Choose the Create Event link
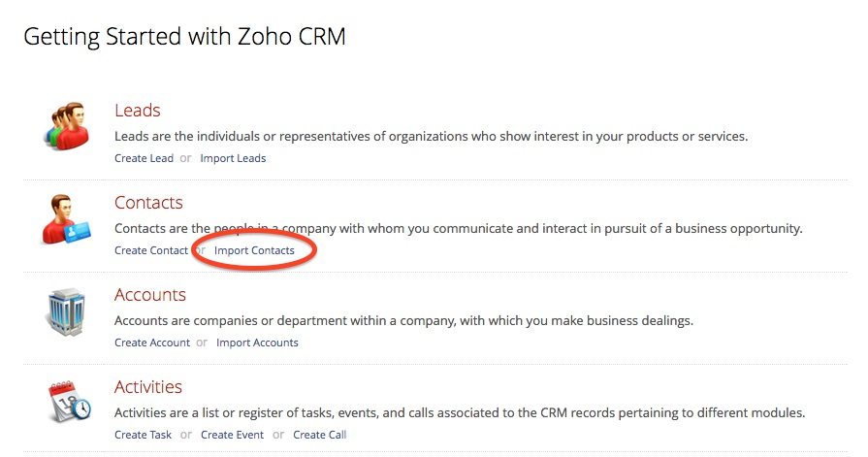Image resolution: width=868 pixels, height=457 pixels. [233, 435]
